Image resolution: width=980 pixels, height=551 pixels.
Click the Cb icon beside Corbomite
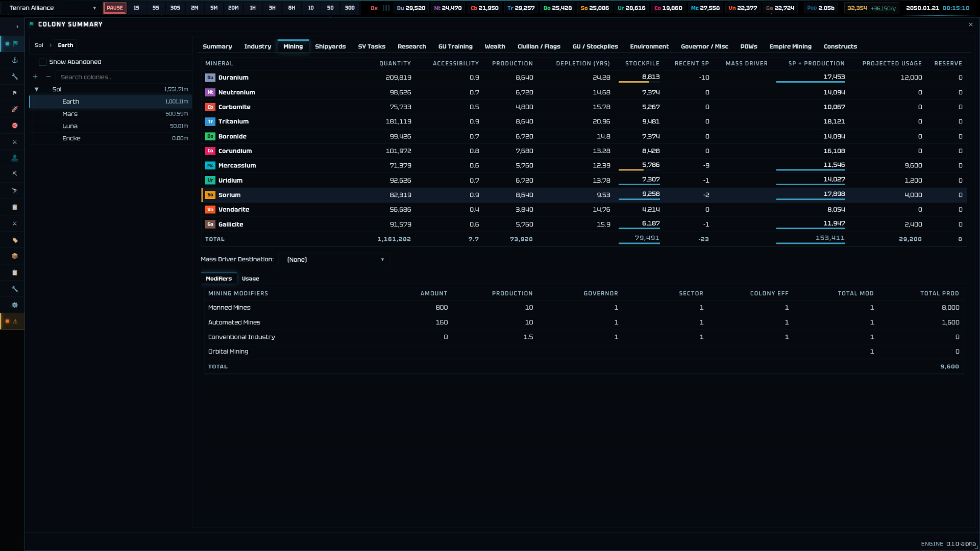tap(210, 107)
